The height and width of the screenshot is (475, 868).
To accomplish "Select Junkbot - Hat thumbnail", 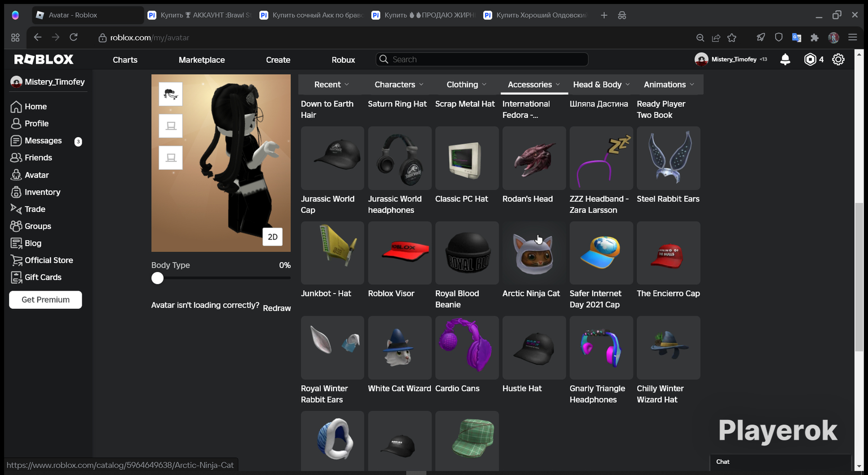I will click(x=332, y=253).
